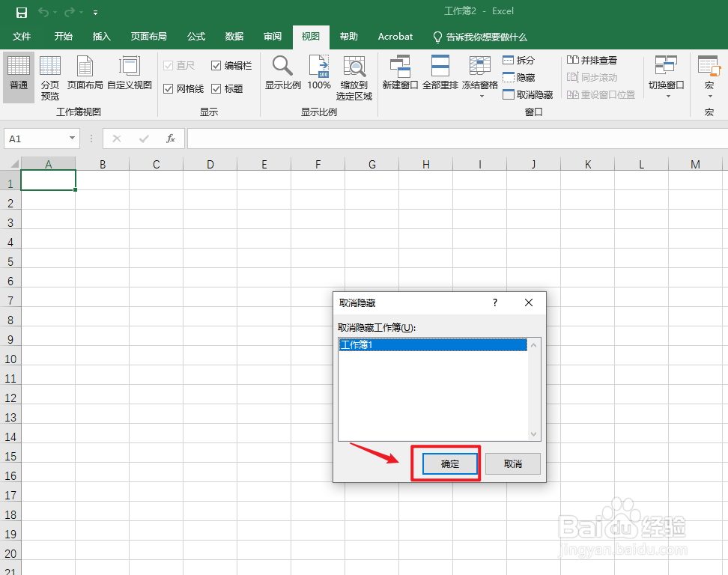The image size is (728, 575).
Task: Click the Save icon in the title bar
Action: pos(22,13)
